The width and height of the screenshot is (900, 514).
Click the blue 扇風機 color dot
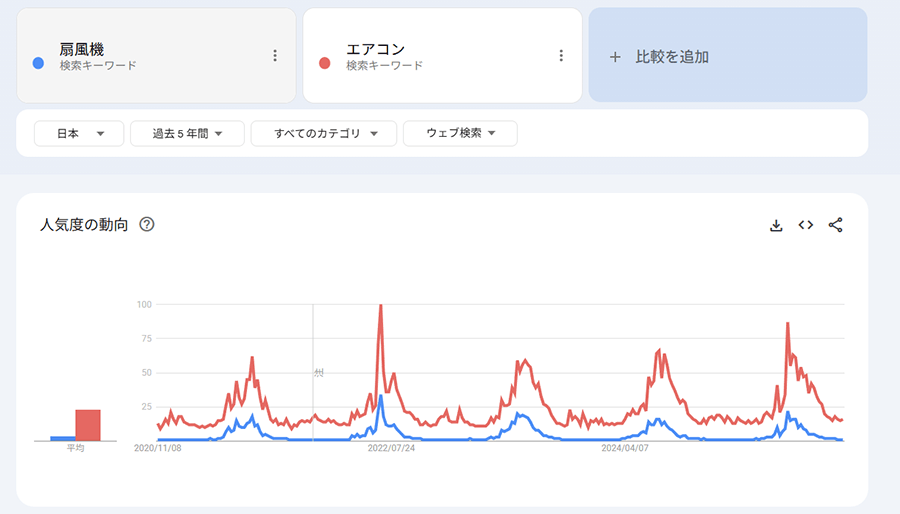coord(38,63)
